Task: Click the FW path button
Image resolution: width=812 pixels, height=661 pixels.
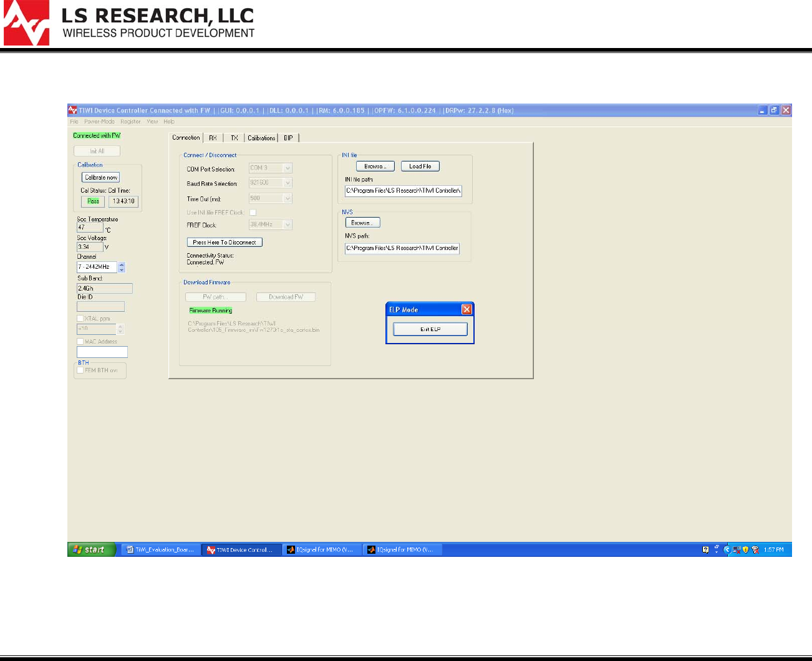Action: coord(216,297)
